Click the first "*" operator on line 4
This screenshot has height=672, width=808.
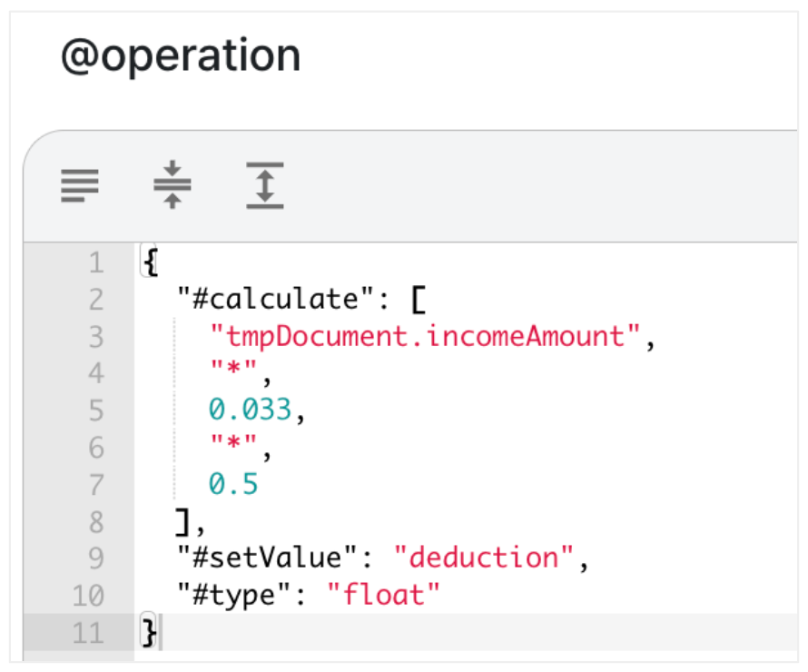(x=233, y=368)
